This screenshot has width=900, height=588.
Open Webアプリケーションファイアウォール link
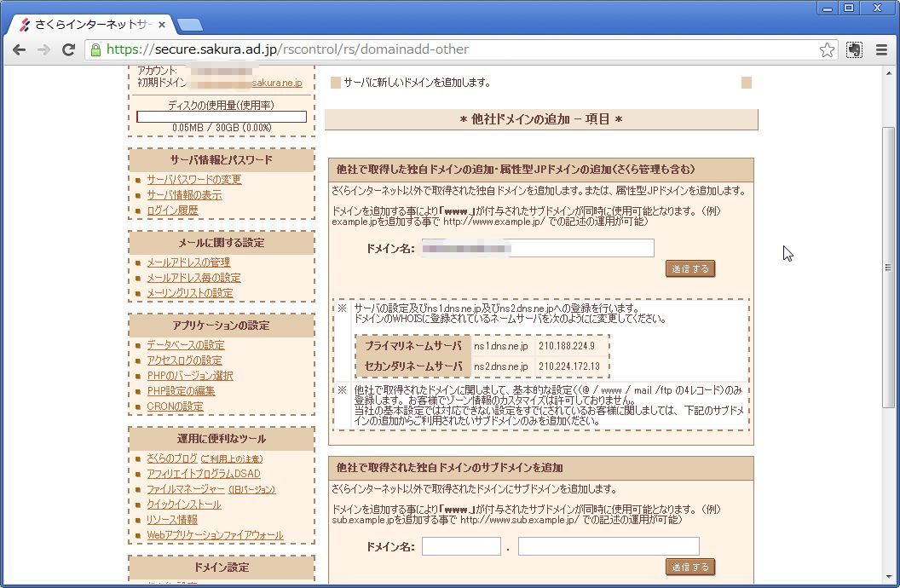point(216,535)
